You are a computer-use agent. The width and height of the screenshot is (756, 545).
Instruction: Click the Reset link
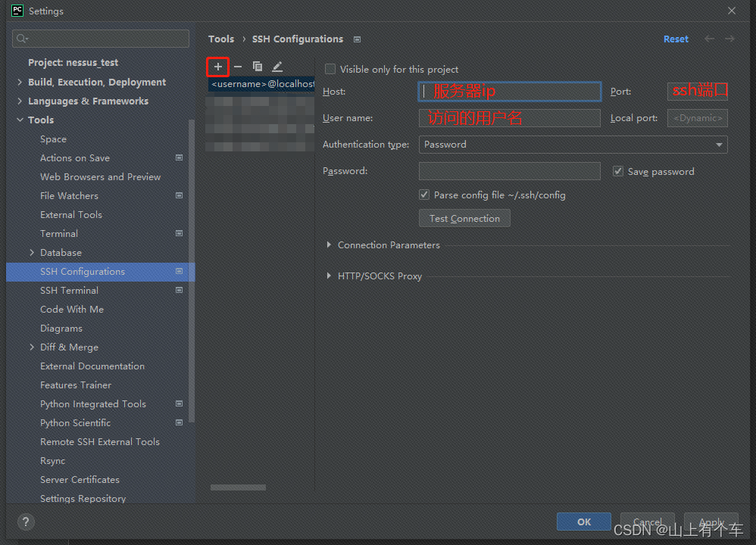(676, 39)
